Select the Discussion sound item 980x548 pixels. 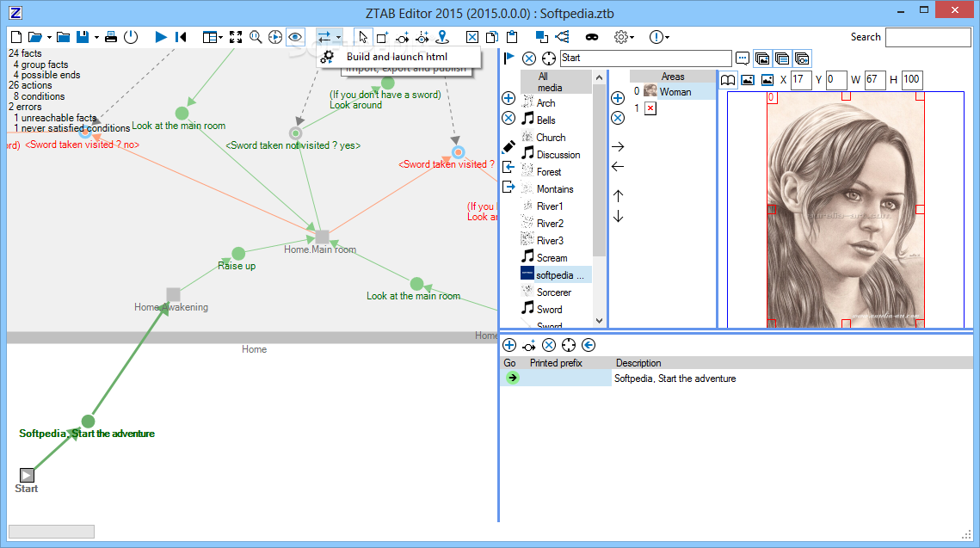(556, 155)
